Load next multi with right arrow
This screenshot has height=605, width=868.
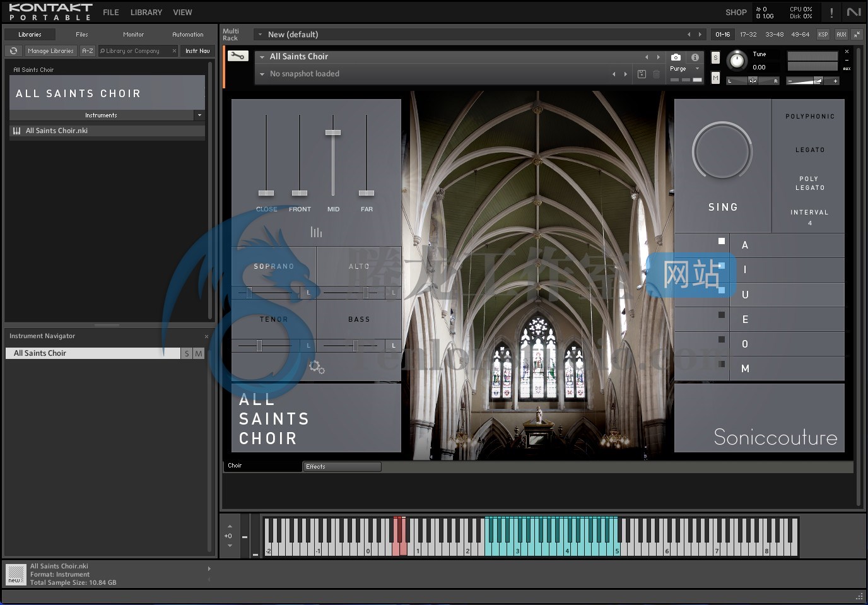point(700,35)
